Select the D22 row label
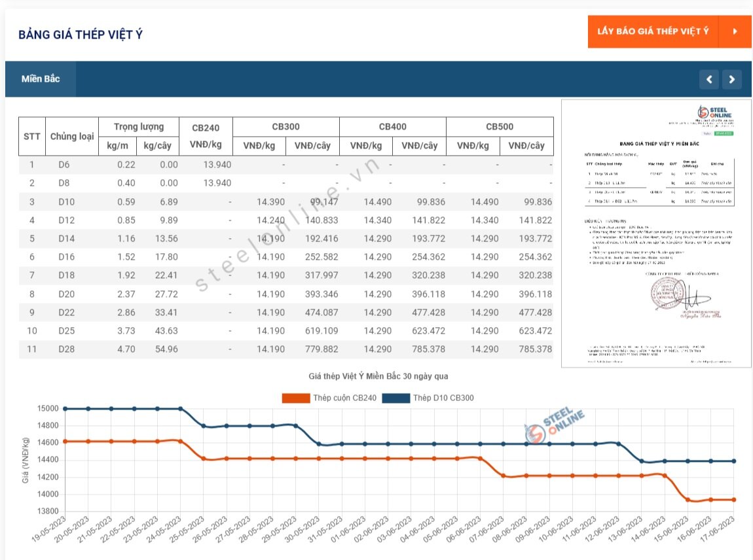The height and width of the screenshot is (560, 753). pyautogui.click(x=66, y=313)
